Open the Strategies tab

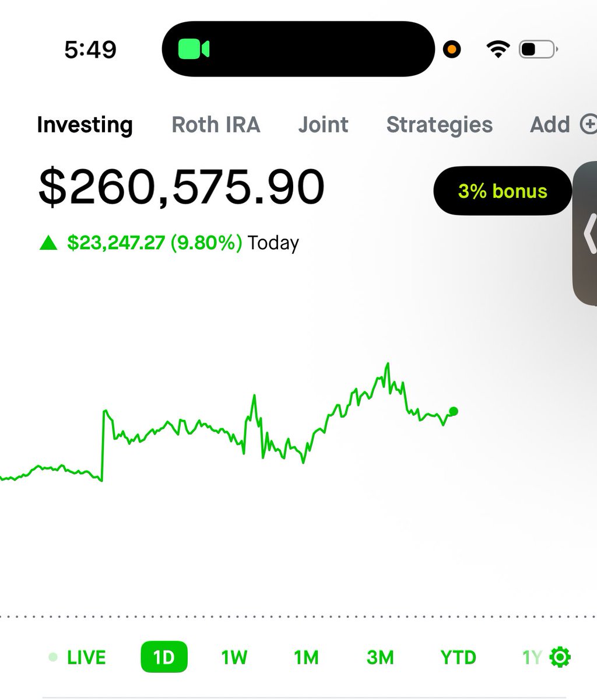coord(440,125)
